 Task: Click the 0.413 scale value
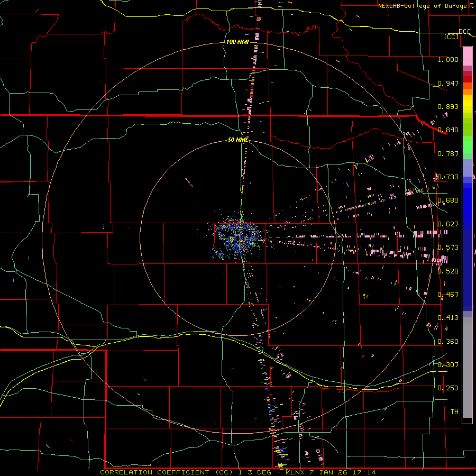pyautogui.click(x=448, y=317)
